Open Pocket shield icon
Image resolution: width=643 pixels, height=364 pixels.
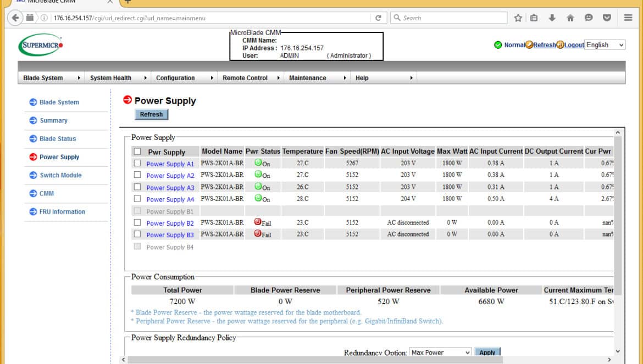[607, 18]
